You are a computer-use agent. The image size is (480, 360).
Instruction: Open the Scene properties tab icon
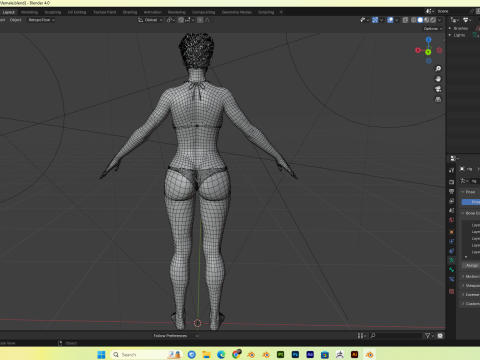coord(451,210)
